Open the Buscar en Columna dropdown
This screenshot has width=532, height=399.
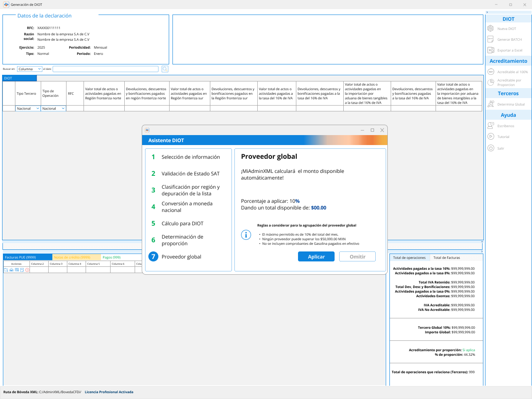30,69
